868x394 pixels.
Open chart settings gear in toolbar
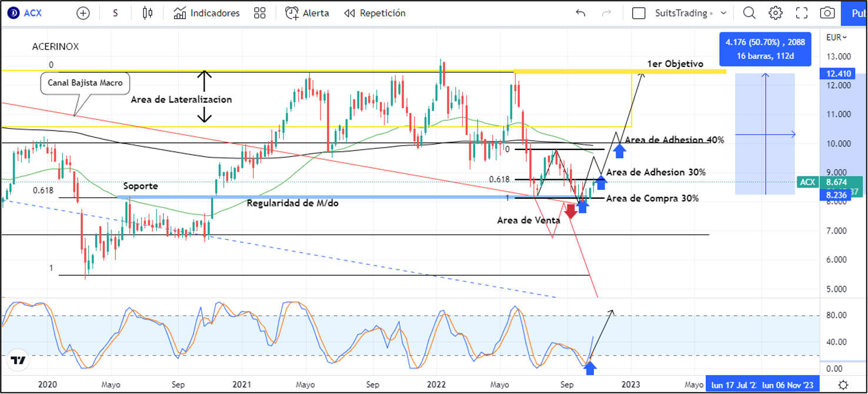776,13
